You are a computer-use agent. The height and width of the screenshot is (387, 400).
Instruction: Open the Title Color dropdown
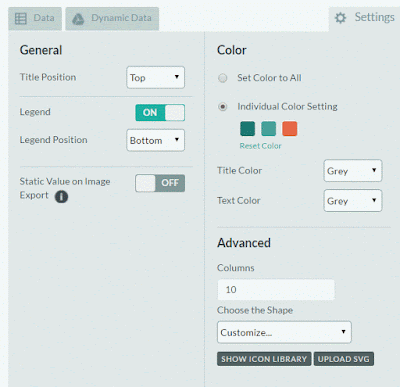[353, 171]
